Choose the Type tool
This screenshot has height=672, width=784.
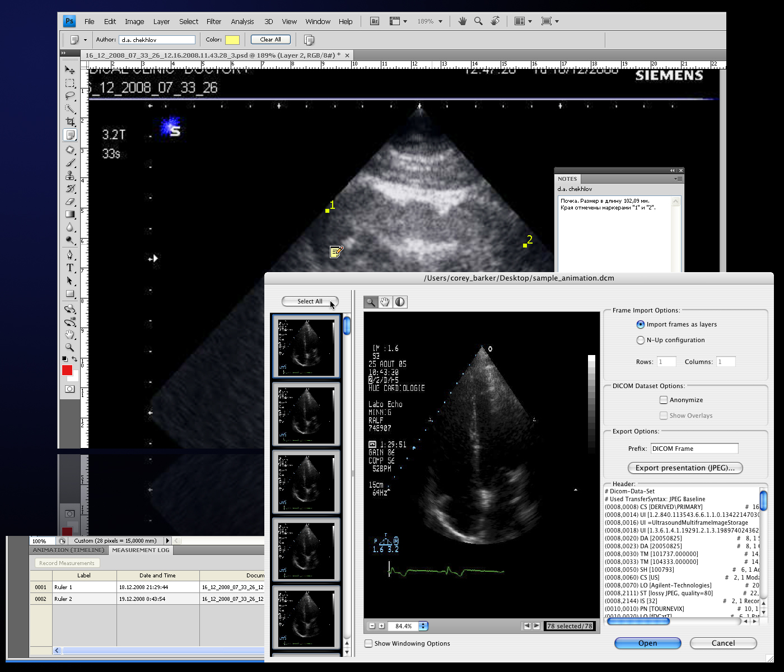pyautogui.click(x=70, y=268)
